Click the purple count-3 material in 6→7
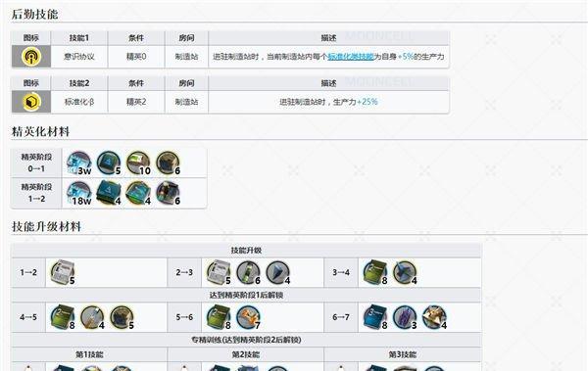 [x=405, y=317]
